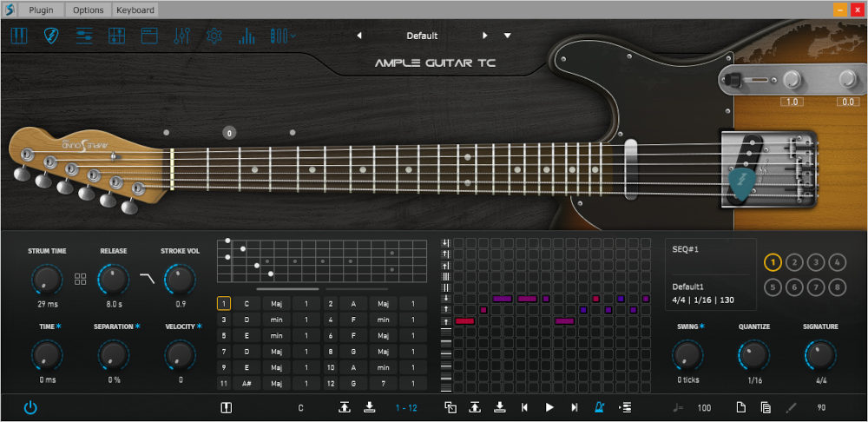Click the Stroke Vol knob
The image size is (868, 422).
180,279
